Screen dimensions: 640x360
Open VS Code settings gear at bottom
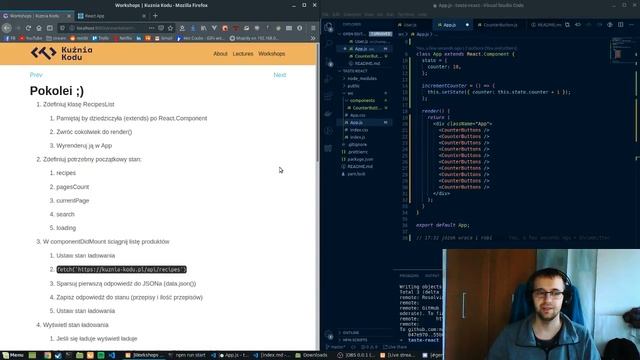(x=329, y=336)
